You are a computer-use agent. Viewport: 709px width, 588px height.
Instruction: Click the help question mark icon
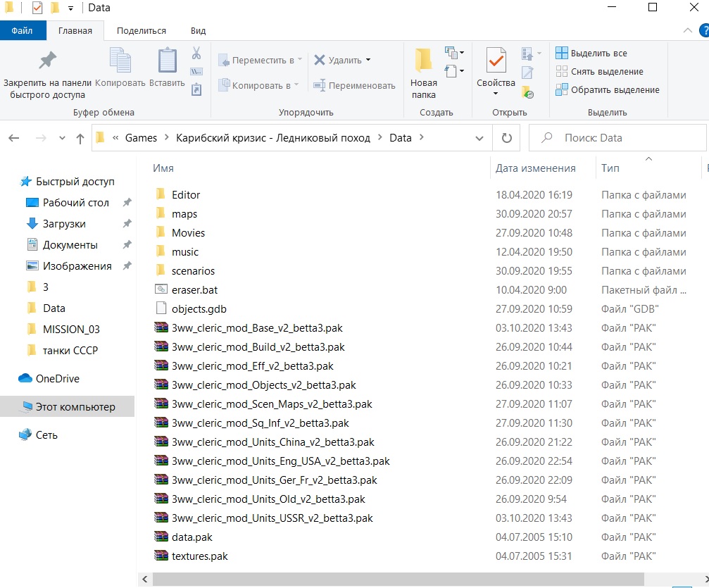(704, 31)
